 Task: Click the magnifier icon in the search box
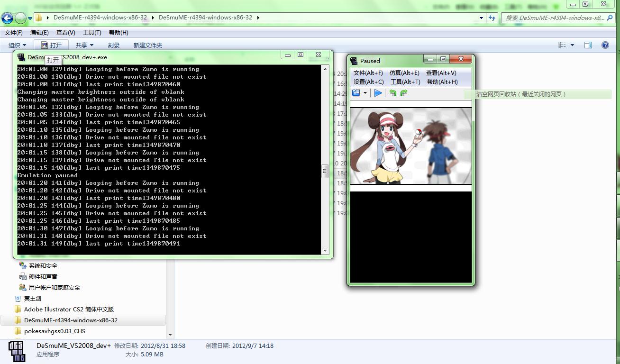(x=610, y=18)
